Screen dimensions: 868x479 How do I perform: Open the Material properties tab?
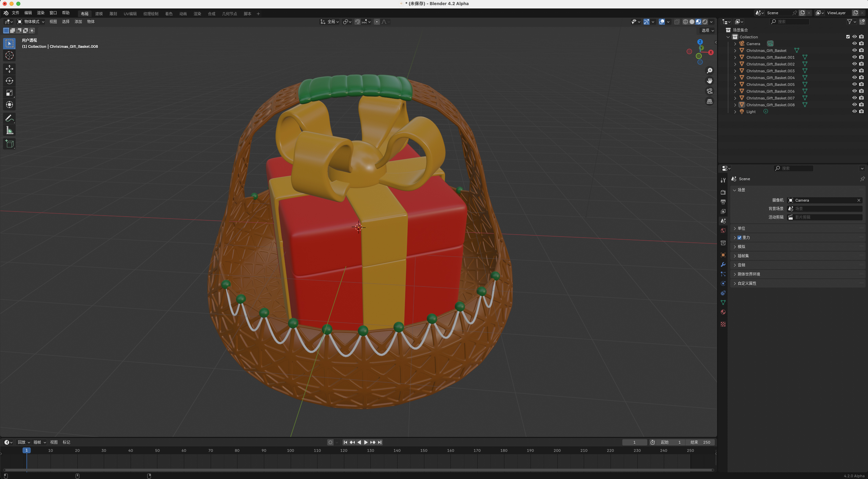coord(723,312)
